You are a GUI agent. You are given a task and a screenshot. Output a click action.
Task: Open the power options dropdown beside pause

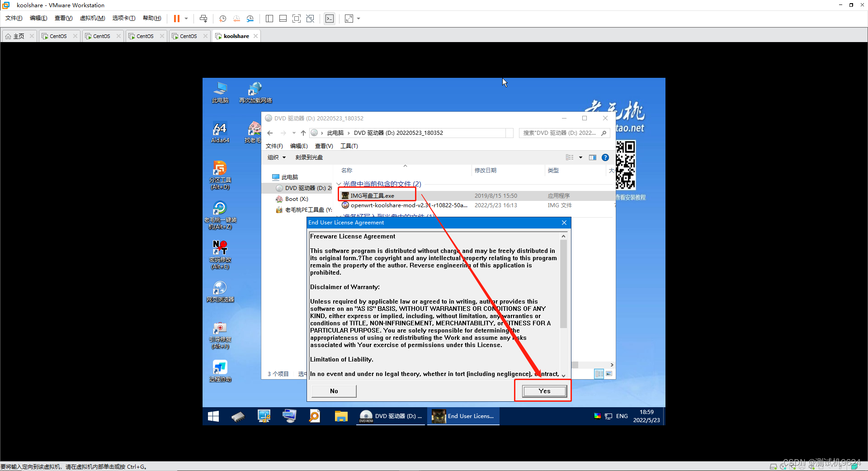click(x=186, y=19)
